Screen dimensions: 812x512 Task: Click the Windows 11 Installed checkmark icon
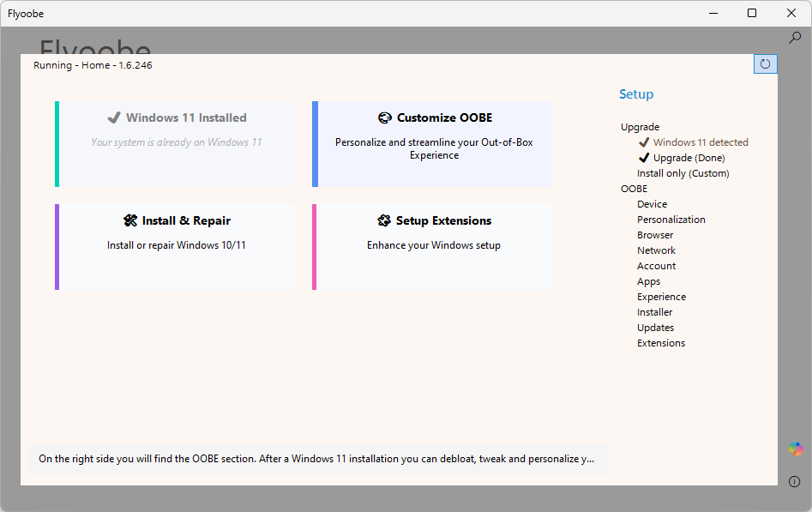tap(114, 117)
